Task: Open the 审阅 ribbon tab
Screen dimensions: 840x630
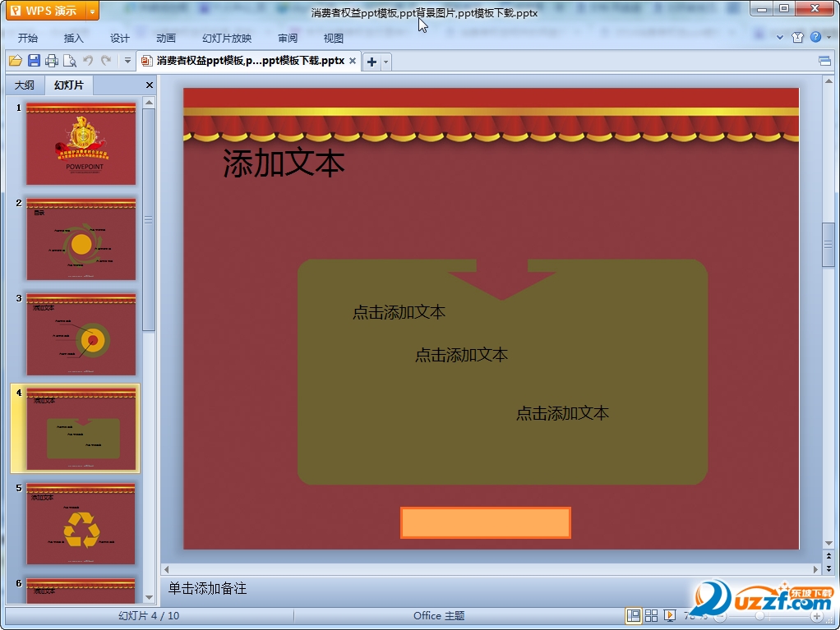Action: 288,38
